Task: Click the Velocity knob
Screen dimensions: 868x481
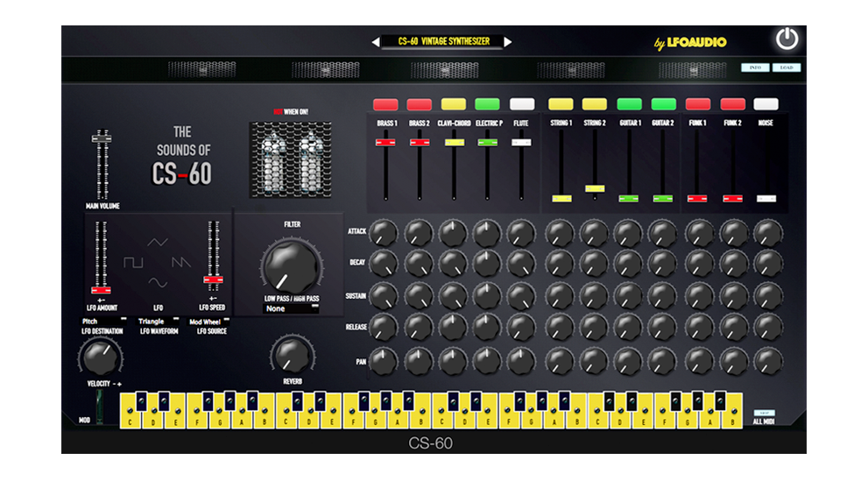Action: [100, 357]
